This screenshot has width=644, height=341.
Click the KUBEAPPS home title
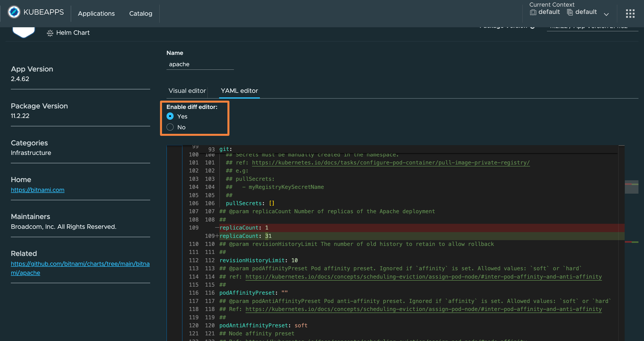click(43, 12)
